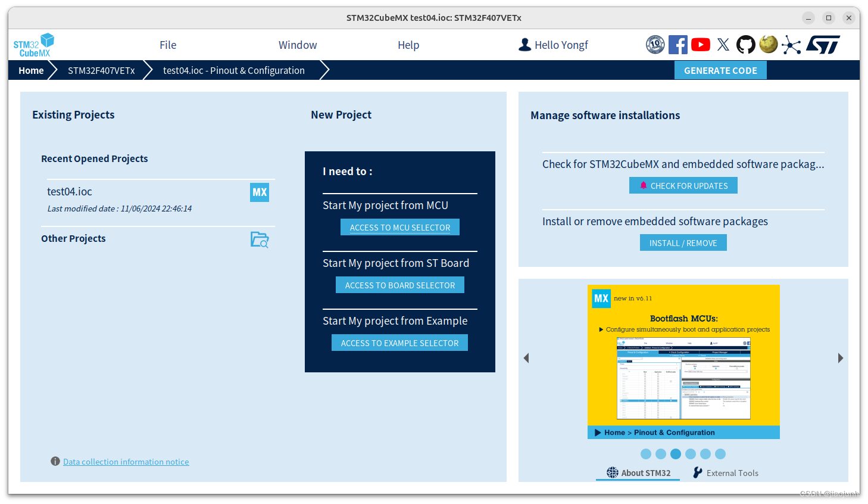Open the YouTube icon
The height and width of the screenshot is (504, 868).
(x=701, y=45)
